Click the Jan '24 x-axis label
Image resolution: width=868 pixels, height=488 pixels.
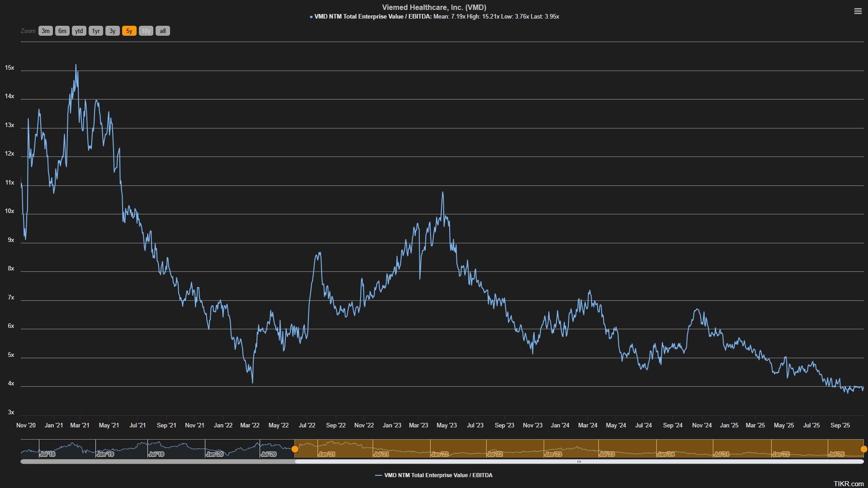pos(560,426)
